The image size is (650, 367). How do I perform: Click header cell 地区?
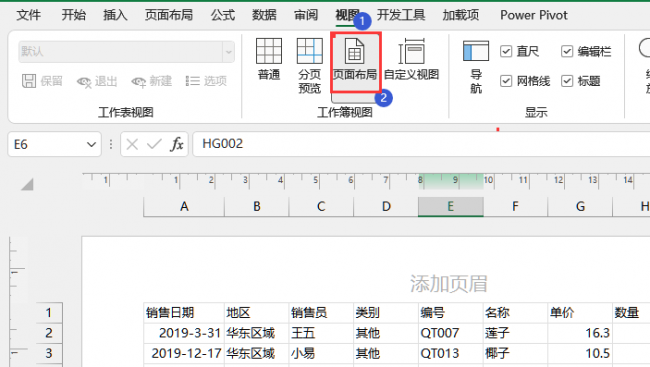(x=257, y=313)
